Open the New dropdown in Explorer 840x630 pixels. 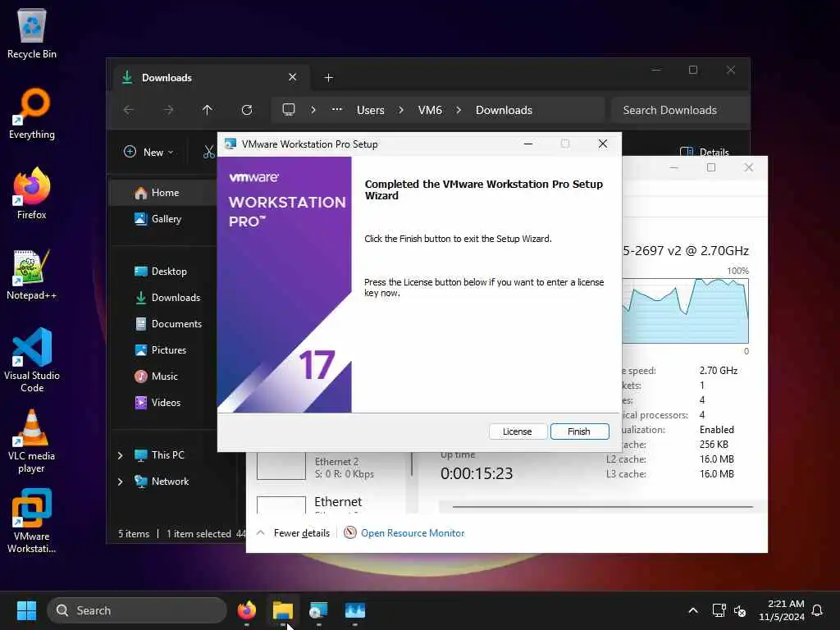[149, 152]
